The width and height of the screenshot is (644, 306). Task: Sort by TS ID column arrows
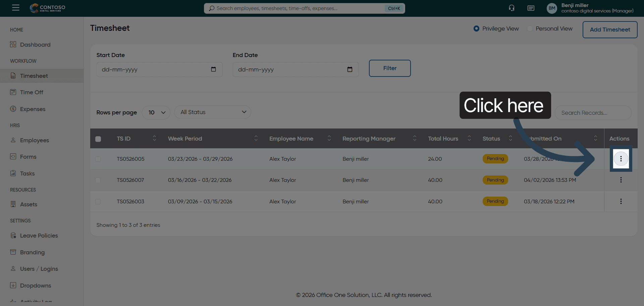(154, 138)
